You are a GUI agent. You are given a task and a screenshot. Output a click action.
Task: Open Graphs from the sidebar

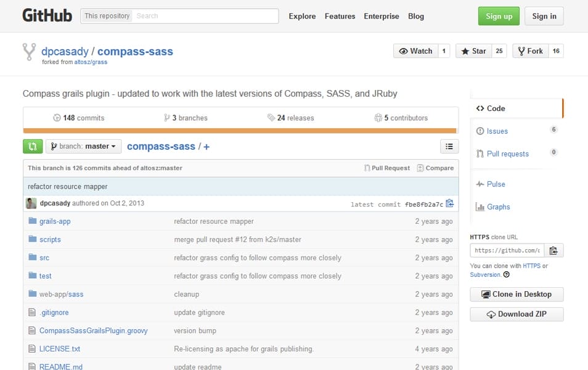tap(498, 206)
